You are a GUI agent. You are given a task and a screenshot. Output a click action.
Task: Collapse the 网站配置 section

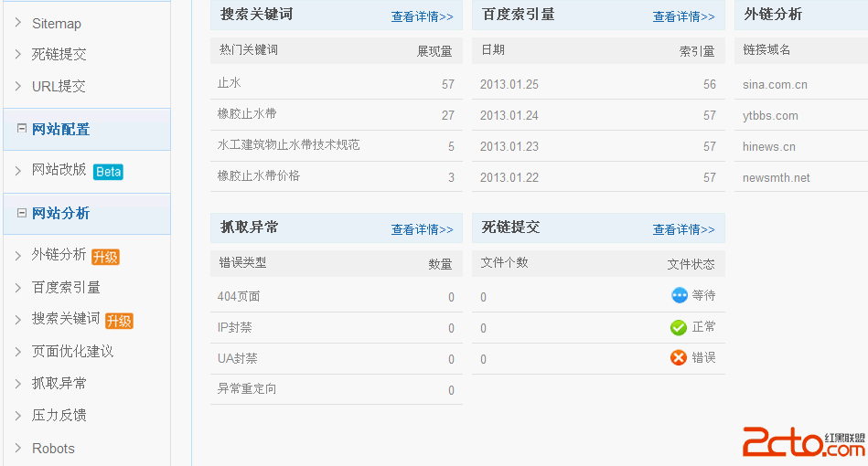[22, 129]
